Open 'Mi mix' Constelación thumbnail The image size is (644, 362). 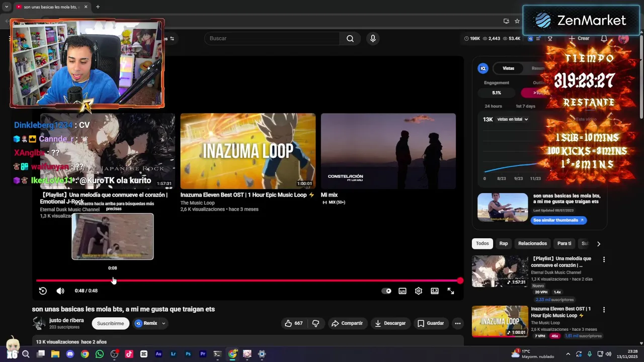click(x=388, y=151)
